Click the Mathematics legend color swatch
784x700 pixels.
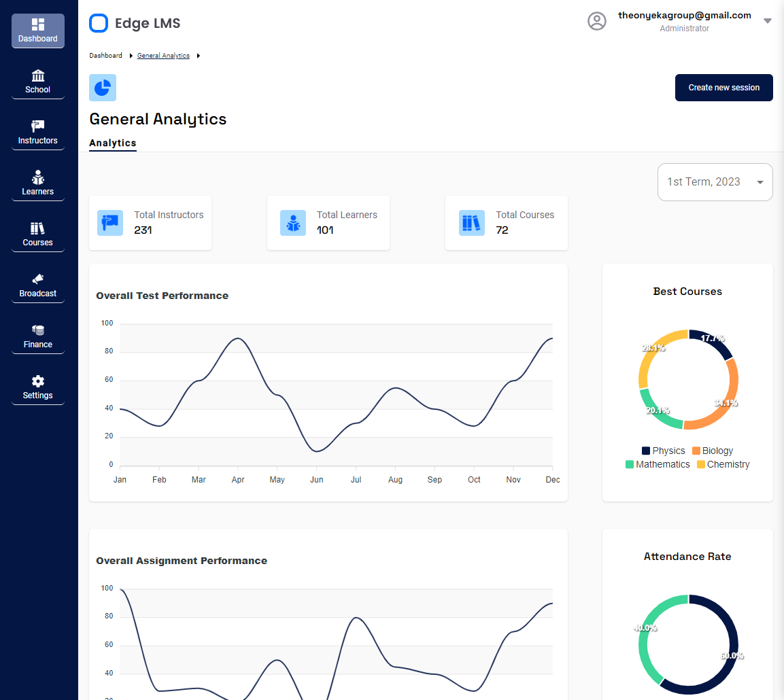[x=630, y=464]
